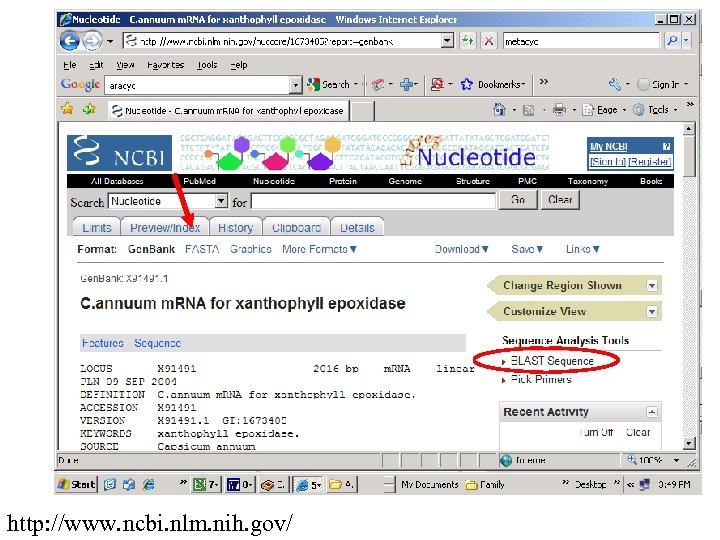
Task: Open the Page menu in command bar
Action: click(x=604, y=110)
